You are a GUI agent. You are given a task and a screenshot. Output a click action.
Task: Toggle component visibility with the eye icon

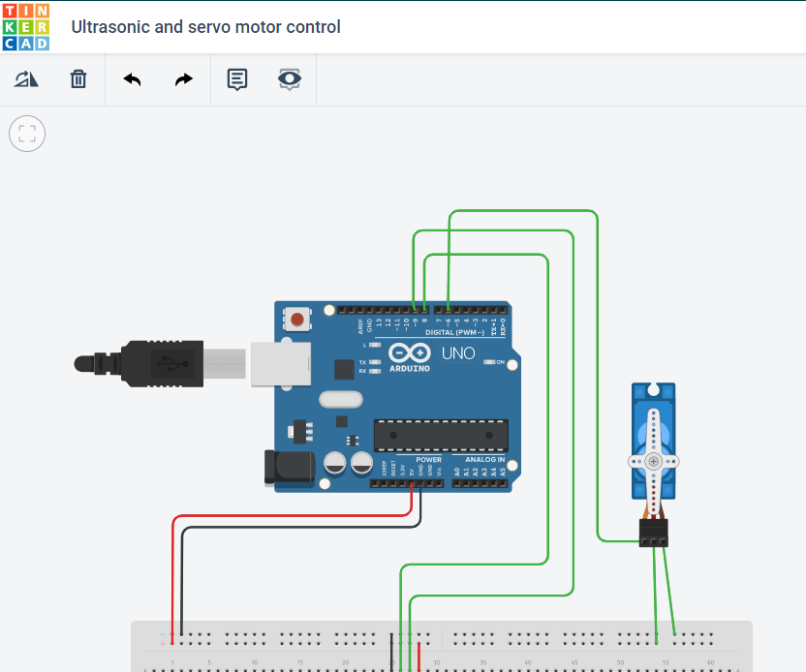pos(289,78)
